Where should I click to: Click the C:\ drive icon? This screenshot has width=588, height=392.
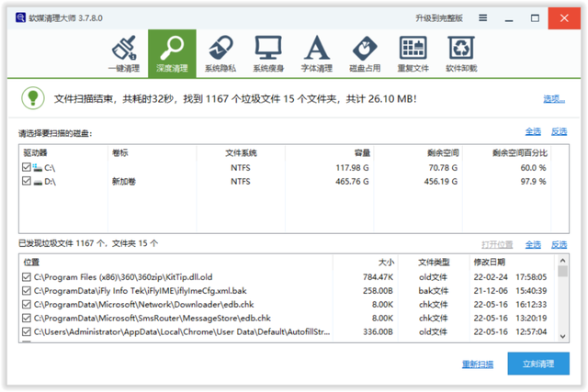(37, 167)
